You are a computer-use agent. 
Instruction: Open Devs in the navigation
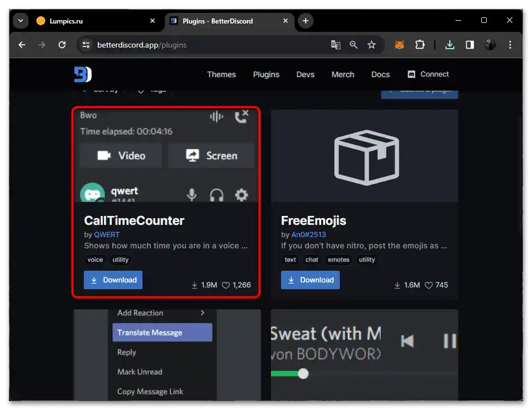305,74
